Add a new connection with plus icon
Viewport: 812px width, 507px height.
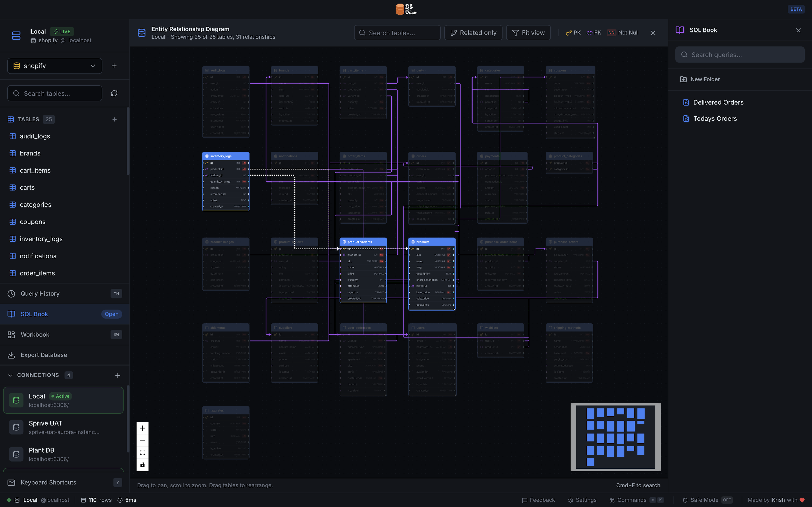coord(118,375)
